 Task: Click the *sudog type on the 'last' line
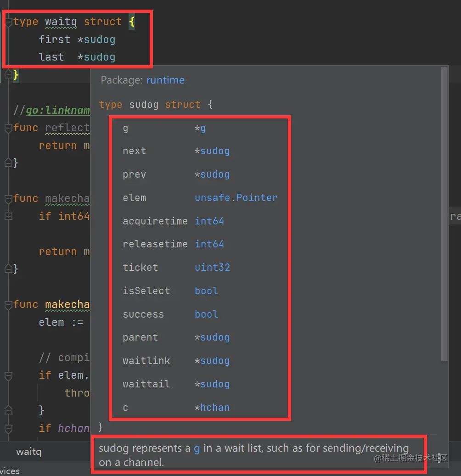coord(96,57)
